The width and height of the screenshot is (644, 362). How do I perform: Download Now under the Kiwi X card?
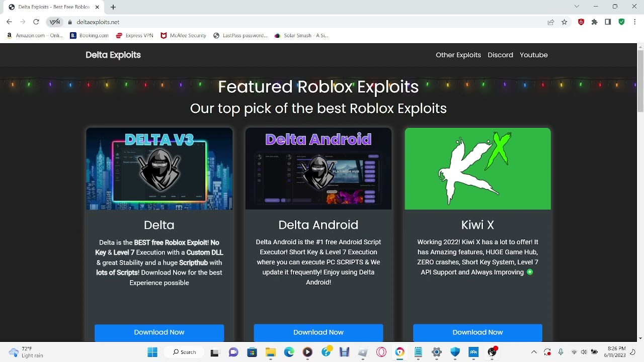coord(477,332)
